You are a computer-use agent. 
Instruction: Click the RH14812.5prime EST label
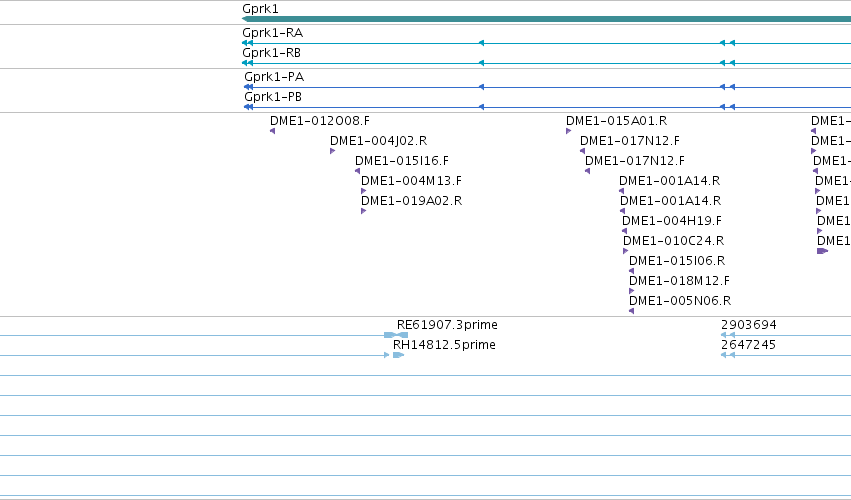[x=444, y=345]
